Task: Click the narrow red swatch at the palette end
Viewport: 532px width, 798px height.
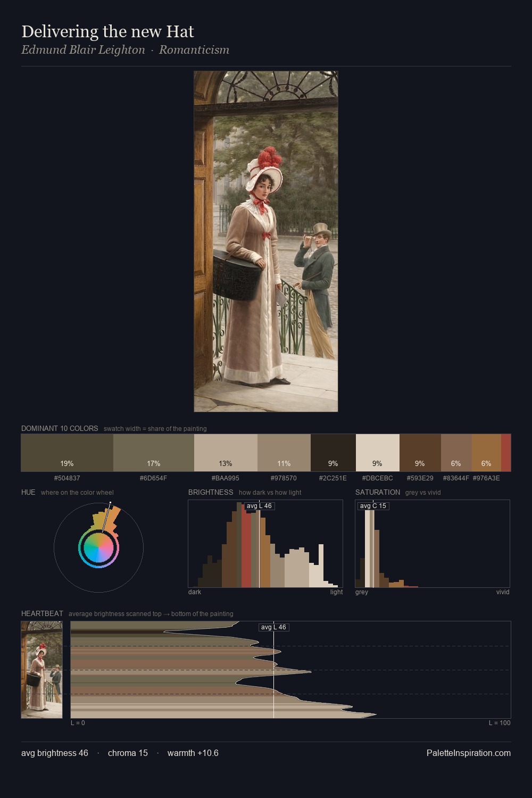Action: tap(506, 453)
